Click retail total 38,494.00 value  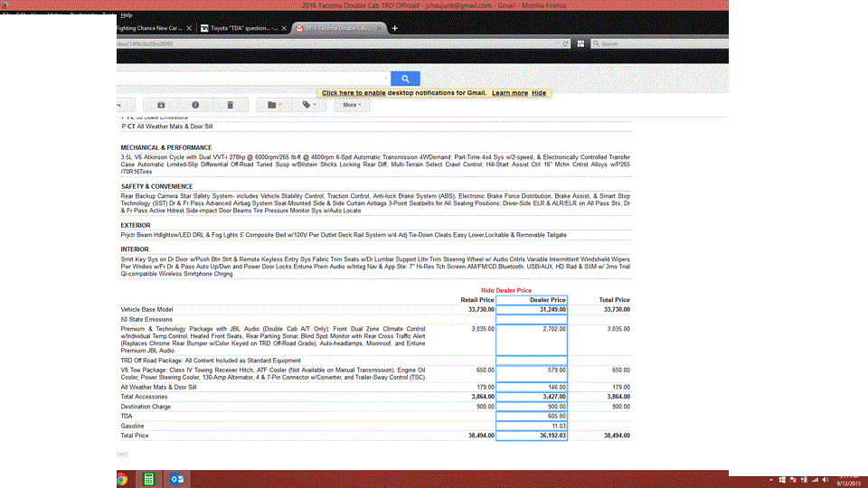point(480,436)
